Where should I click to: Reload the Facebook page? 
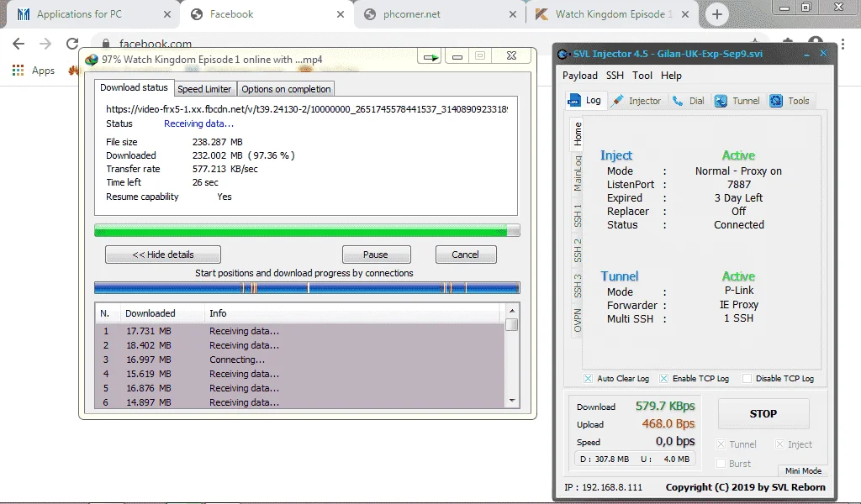coord(72,44)
